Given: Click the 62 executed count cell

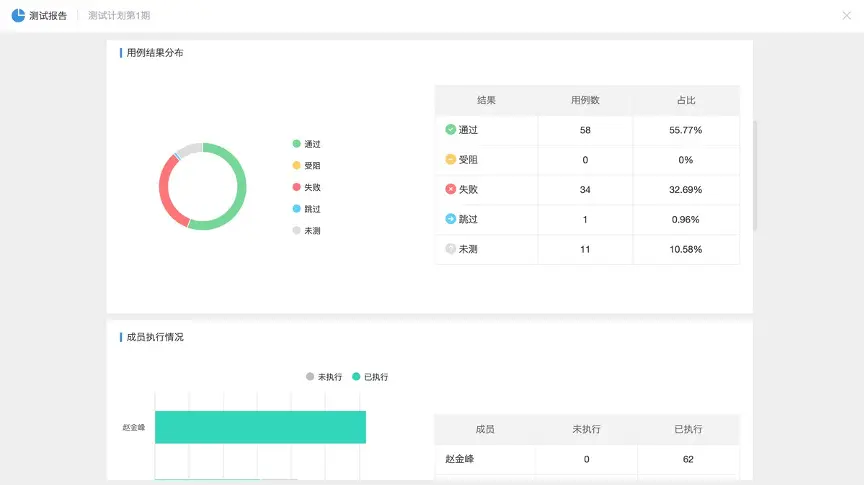Looking at the screenshot, I should 688,459.
